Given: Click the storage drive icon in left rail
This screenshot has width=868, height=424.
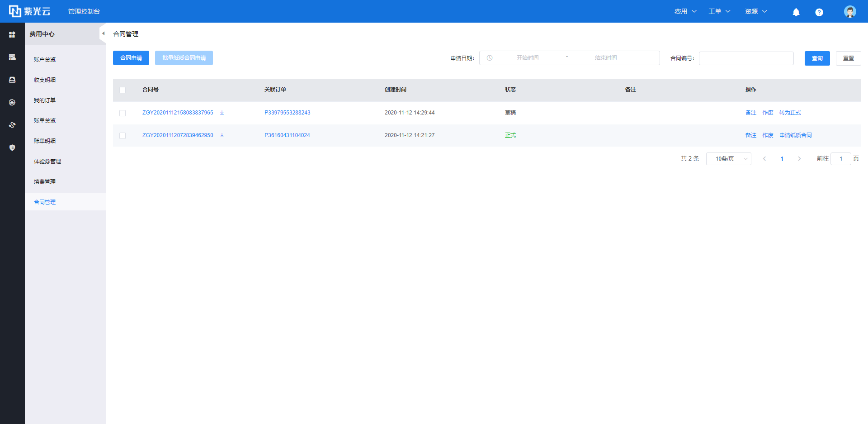Looking at the screenshot, I should click(12, 80).
